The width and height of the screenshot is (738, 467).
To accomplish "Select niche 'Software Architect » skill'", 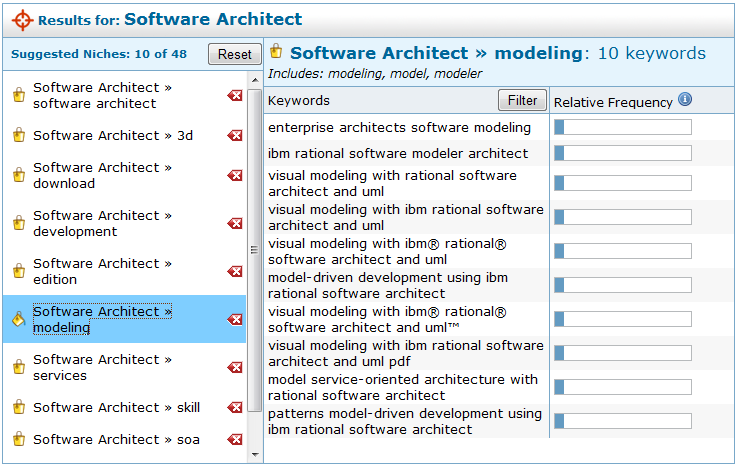I will (x=116, y=407).
